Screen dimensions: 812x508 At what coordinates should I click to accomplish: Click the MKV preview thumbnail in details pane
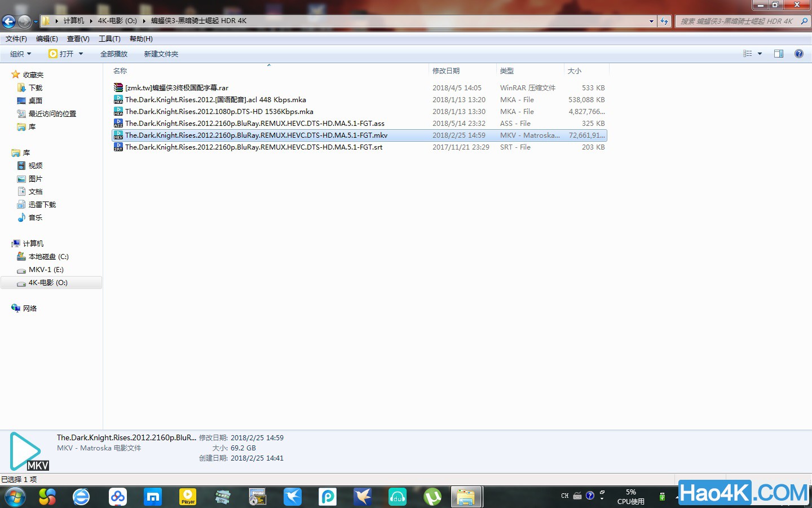tap(28, 451)
